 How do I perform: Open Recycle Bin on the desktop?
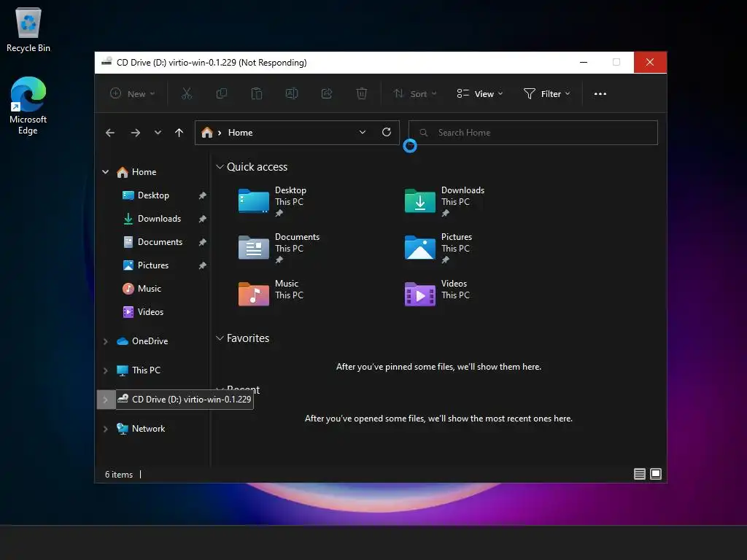pos(28,31)
